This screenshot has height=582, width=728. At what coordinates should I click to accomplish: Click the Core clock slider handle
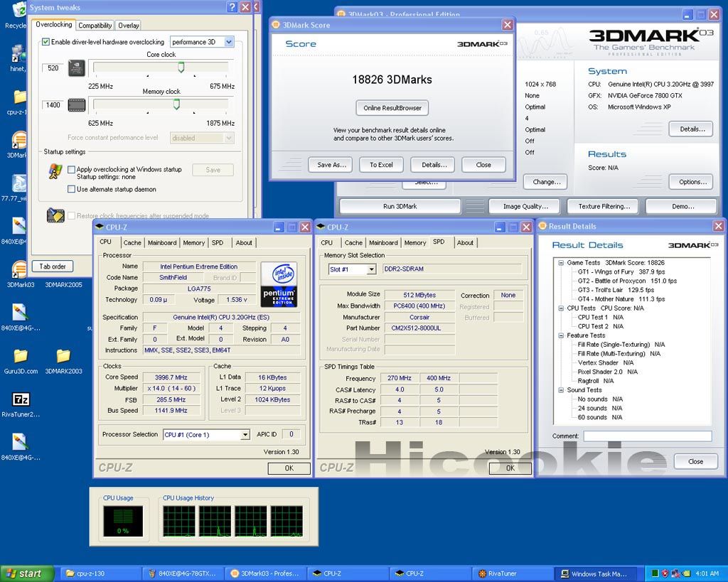pyautogui.click(x=181, y=68)
